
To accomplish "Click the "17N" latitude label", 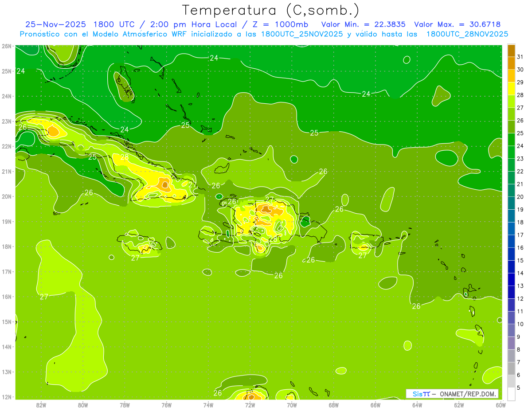I will (x=7, y=271).
